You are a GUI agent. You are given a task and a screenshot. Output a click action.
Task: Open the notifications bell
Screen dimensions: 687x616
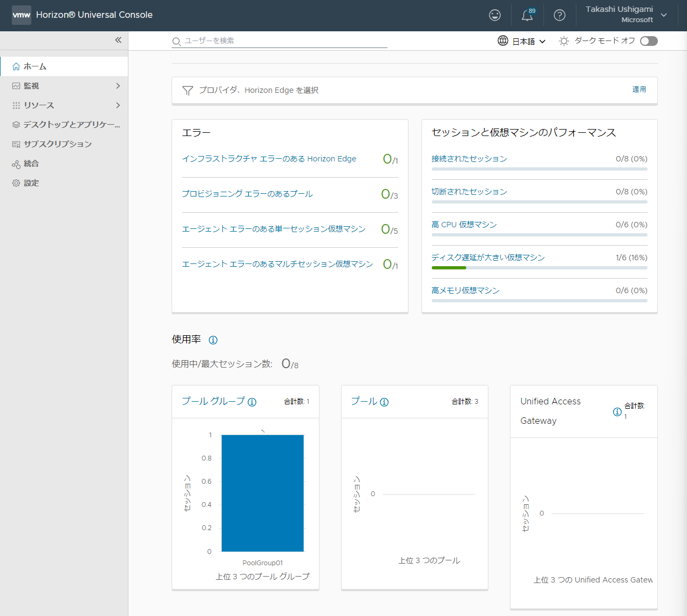527,15
